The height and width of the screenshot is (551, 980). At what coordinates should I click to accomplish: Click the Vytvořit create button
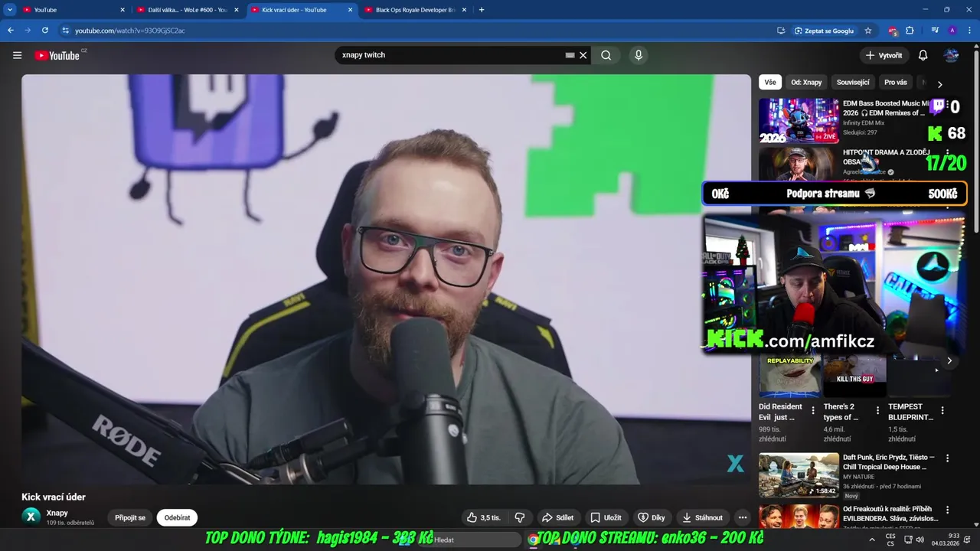click(x=884, y=55)
